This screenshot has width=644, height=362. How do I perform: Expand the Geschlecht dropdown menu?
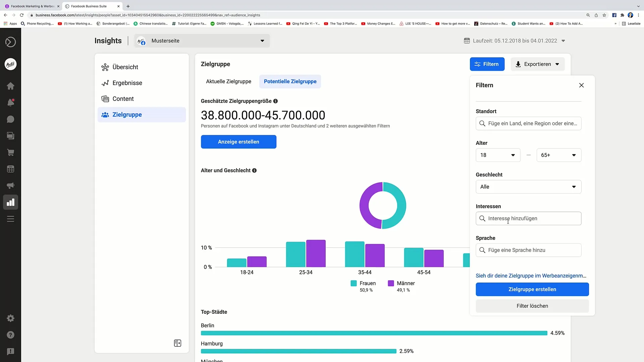point(529,186)
